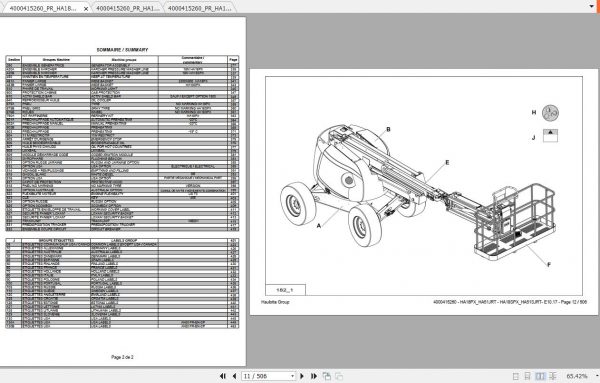Click the 'Page' column header in summary
The height and width of the screenshot is (383, 600).
click(233, 60)
